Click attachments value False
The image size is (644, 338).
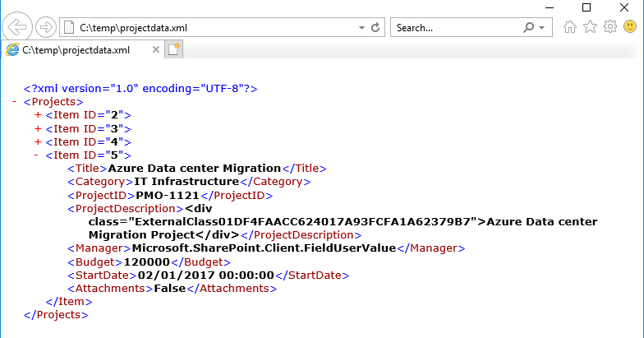169,288
